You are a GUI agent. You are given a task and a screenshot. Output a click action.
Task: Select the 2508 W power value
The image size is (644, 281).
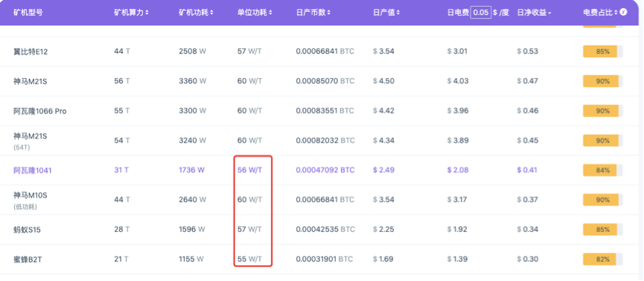pyautogui.click(x=193, y=51)
